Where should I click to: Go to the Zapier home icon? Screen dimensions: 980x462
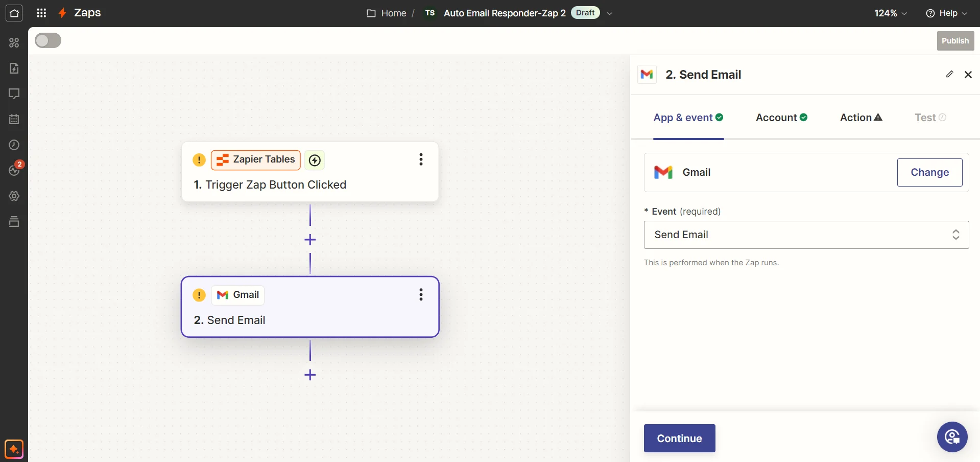point(14,13)
